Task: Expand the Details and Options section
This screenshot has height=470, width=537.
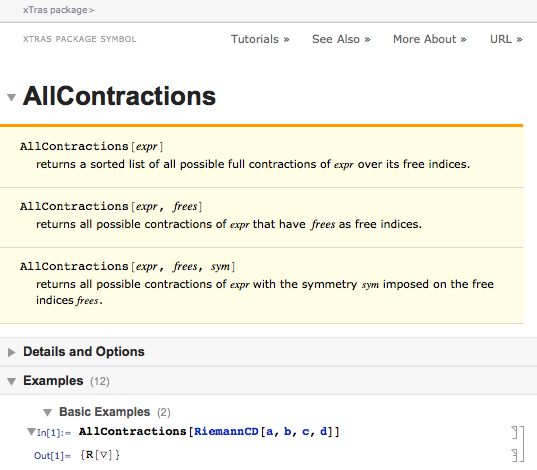Action: click(11, 352)
